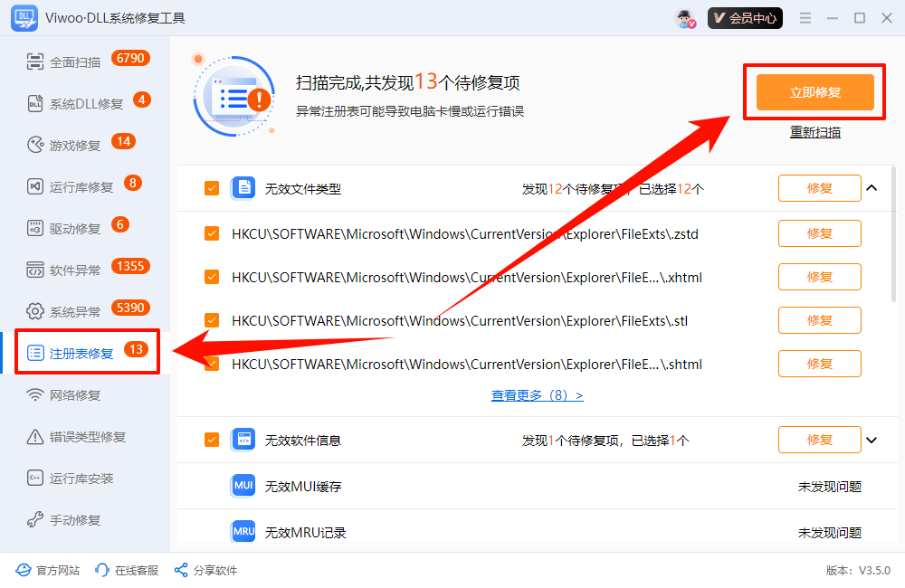Expand list with 查看更多 (8) link

coord(537,395)
